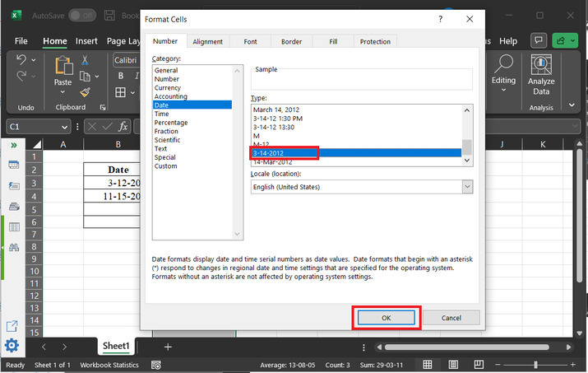Open Analyze Data tool
Image resolution: width=588 pixels, height=373 pixels.
pos(541,74)
